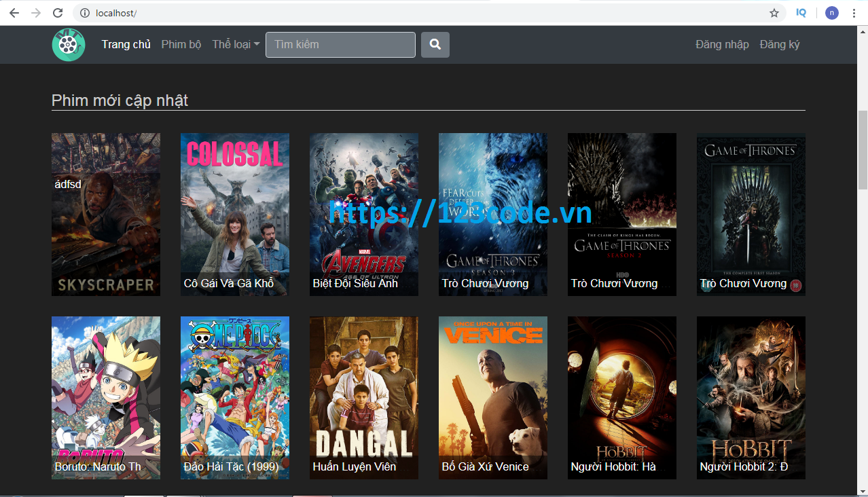Screen dimensions: 868x497
Task: Click the page vertical scrollbar thumb
Action: pyautogui.click(x=863, y=149)
